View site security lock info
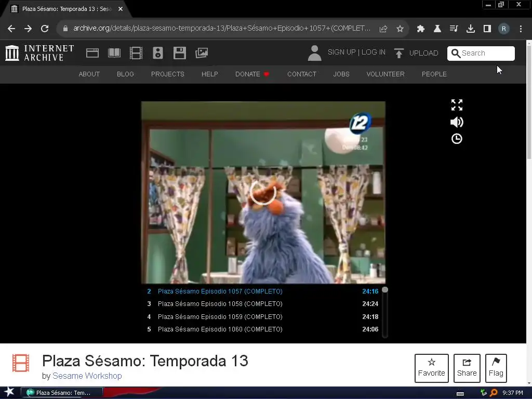 (x=65, y=29)
